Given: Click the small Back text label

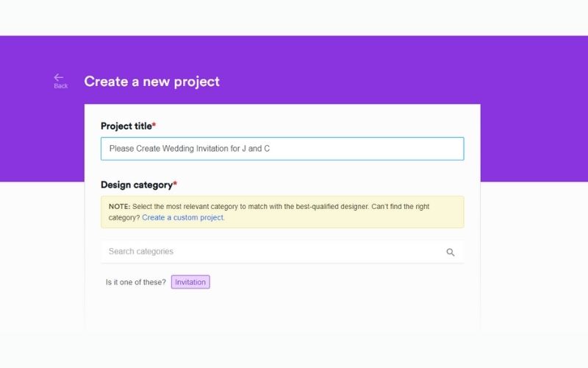Looking at the screenshot, I should pyautogui.click(x=60, y=86).
